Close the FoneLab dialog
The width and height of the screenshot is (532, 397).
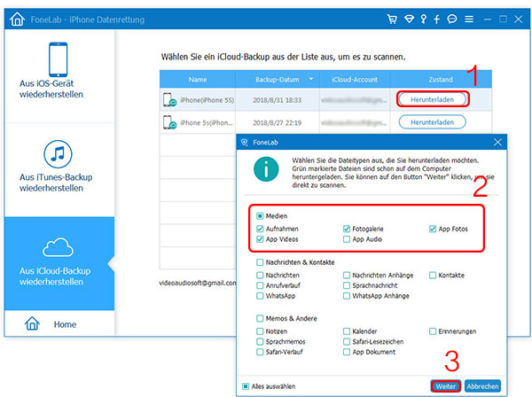[497, 143]
